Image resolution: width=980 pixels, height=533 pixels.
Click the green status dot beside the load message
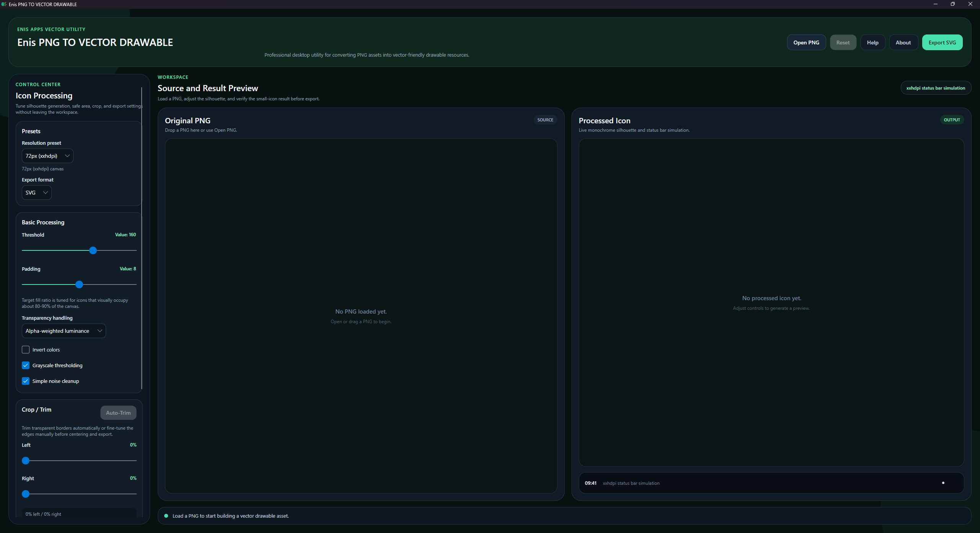click(166, 516)
